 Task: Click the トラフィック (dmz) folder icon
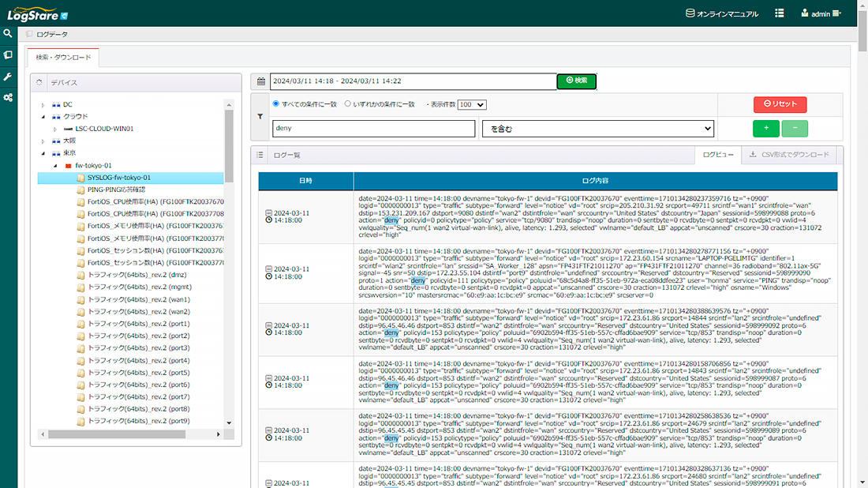[x=80, y=276]
